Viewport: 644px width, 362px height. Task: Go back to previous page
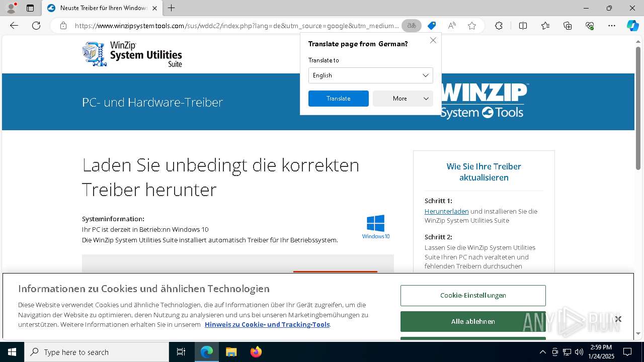14,26
